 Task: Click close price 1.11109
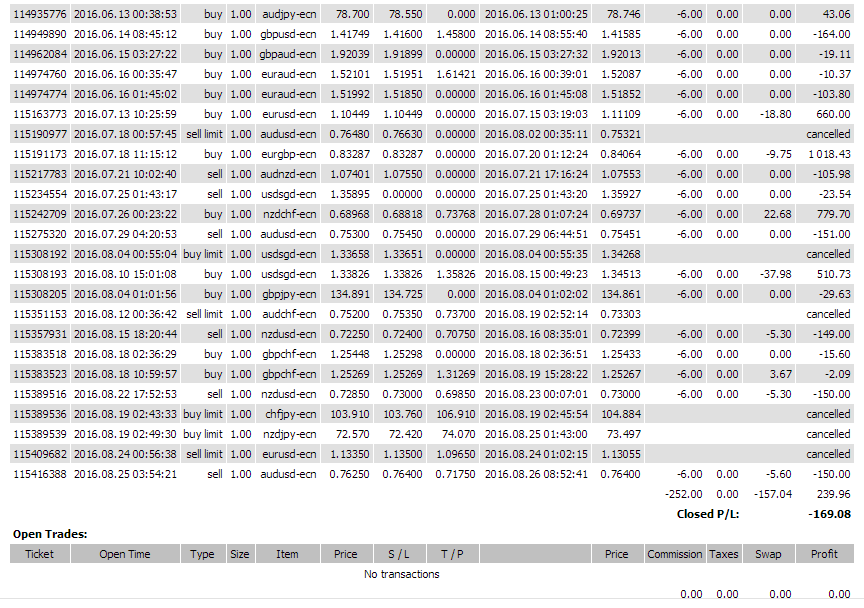pyautogui.click(x=620, y=114)
